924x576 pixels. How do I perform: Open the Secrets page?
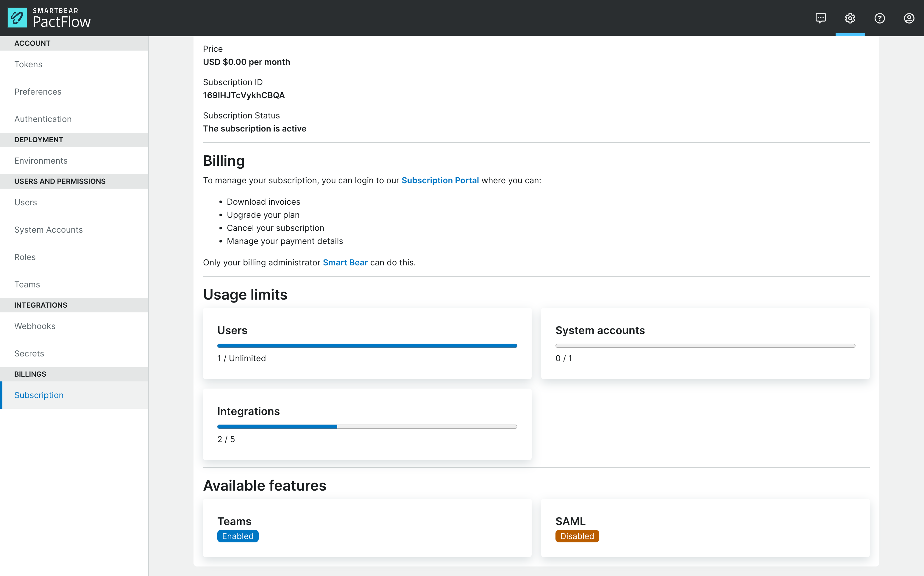tap(29, 353)
